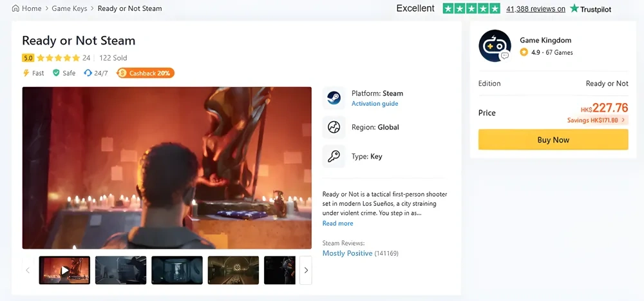The image size is (644, 301).
Task: Go to Home breadcrumb
Action: pos(32,8)
